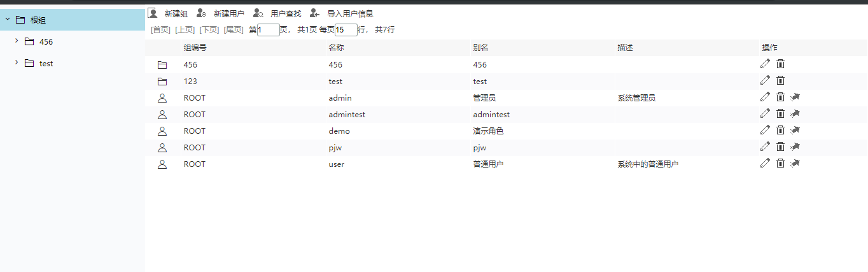Click the 用户查找 search user icon

coord(258,13)
